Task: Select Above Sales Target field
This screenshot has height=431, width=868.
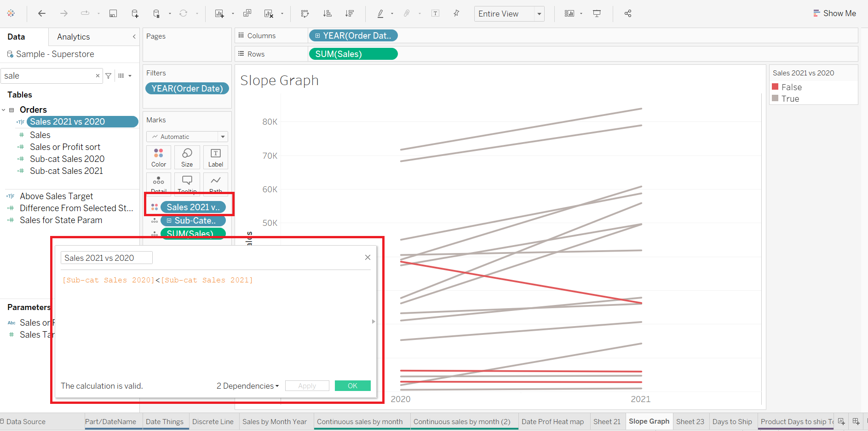Action: coord(56,196)
